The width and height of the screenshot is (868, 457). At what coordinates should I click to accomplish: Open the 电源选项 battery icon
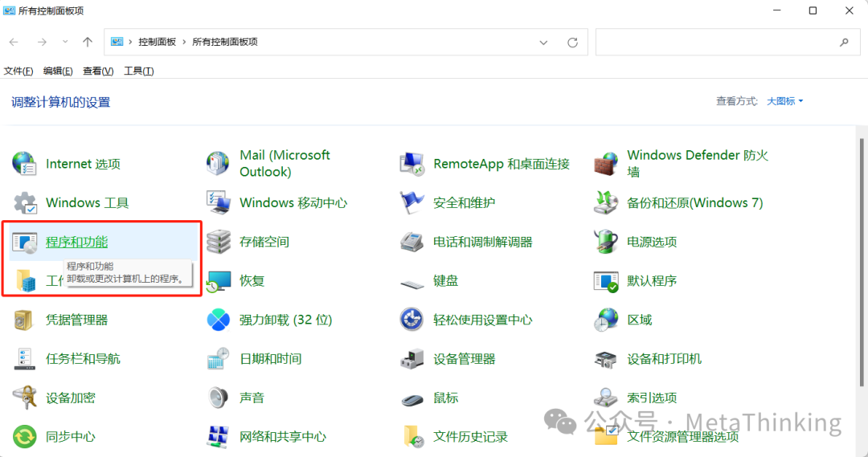(606, 242)
